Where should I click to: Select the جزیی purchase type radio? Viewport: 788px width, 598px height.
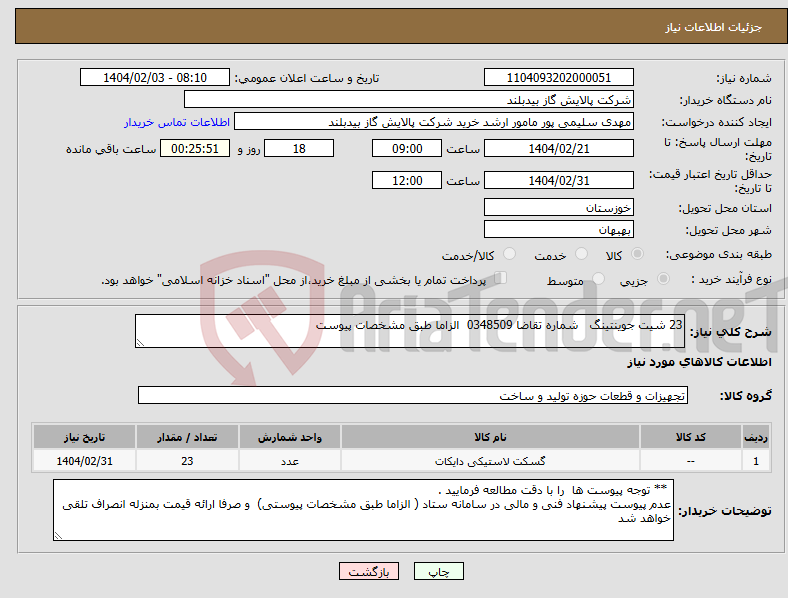pos(663,278)
